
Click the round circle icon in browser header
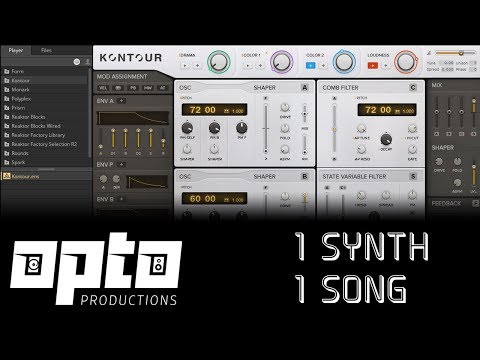[x=77, y=62]
